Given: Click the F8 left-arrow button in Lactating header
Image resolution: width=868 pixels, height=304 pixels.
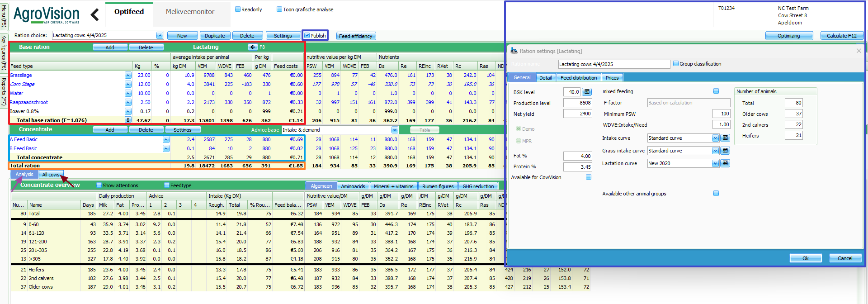Looking at the screenshot, I should tap(253, 47).
